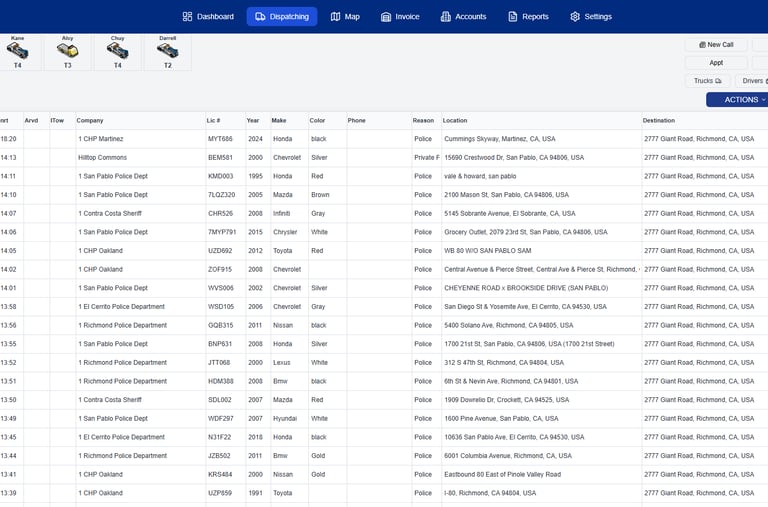Click license plate UZD692

point(220,251)
